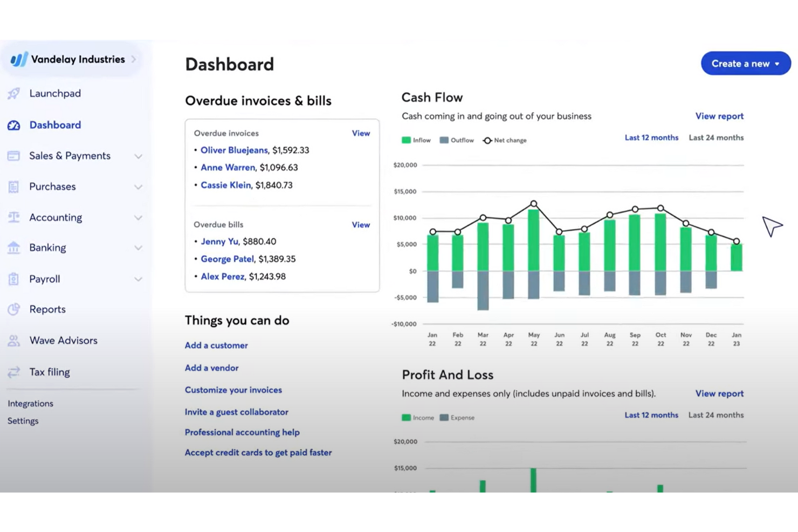Expand the Purchases sidebar section
Screen dimensions: 798x532
coord(138,187)
